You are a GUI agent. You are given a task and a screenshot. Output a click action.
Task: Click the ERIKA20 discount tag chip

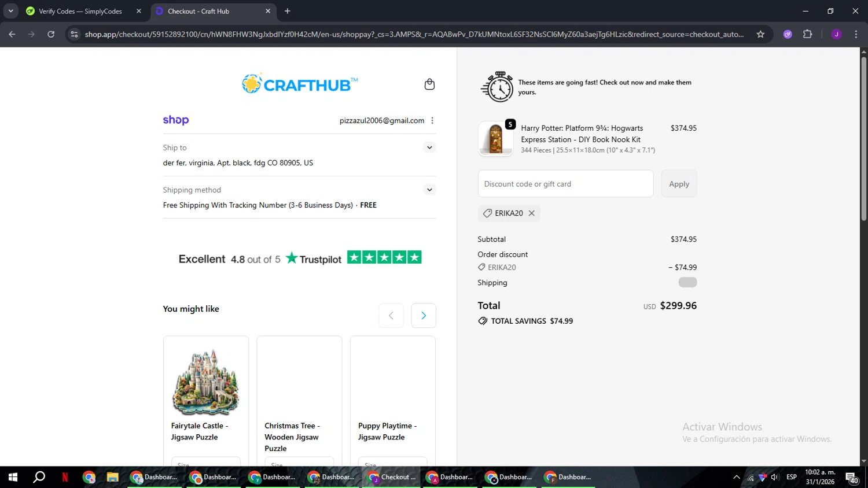tap(509, 213)
